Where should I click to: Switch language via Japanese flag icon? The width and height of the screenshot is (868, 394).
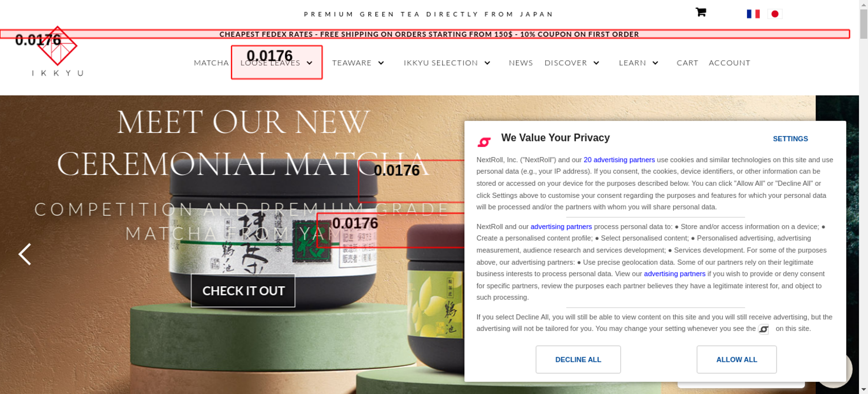point(775,14)
